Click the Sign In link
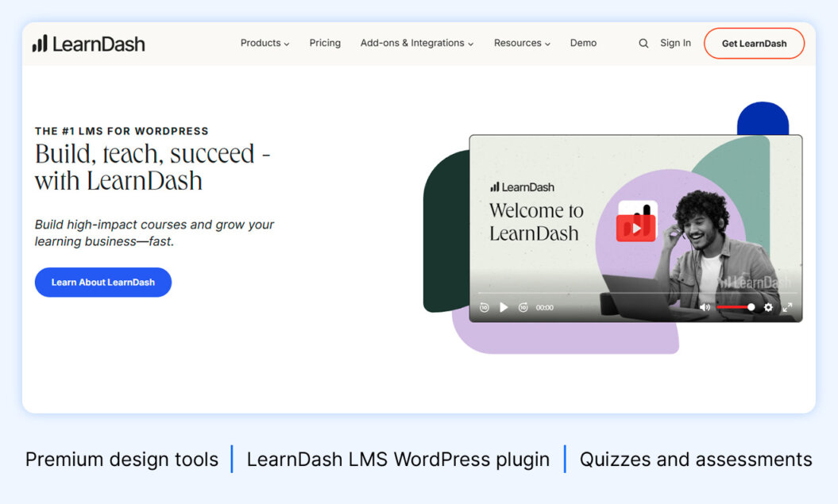 675,44
